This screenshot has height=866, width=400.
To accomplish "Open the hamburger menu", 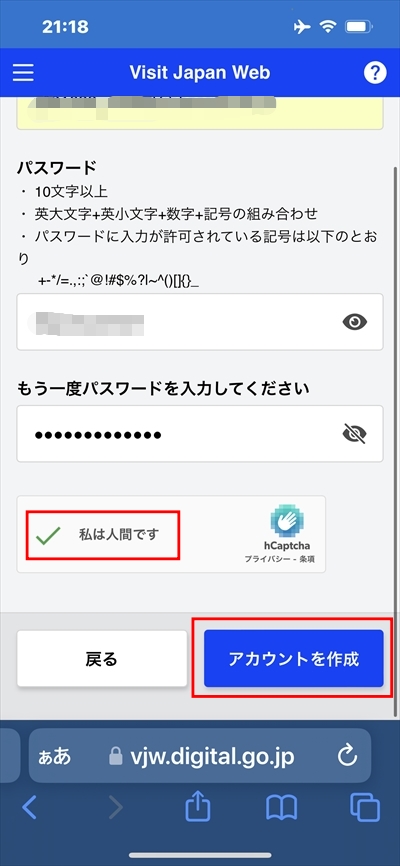I will pyautogui.click(x=23, y=72).
